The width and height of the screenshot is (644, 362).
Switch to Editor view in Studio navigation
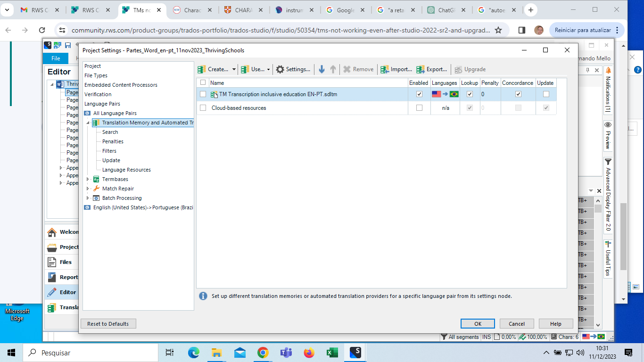pos(63,292)
